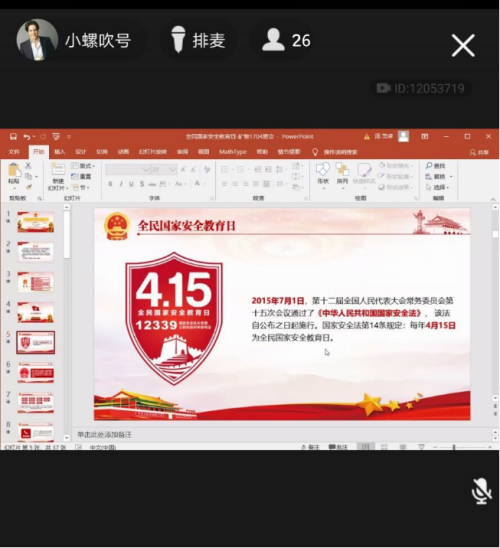Click the Cut scissors icon
Viewport: 500px width, 548px height.
point(28,166)
